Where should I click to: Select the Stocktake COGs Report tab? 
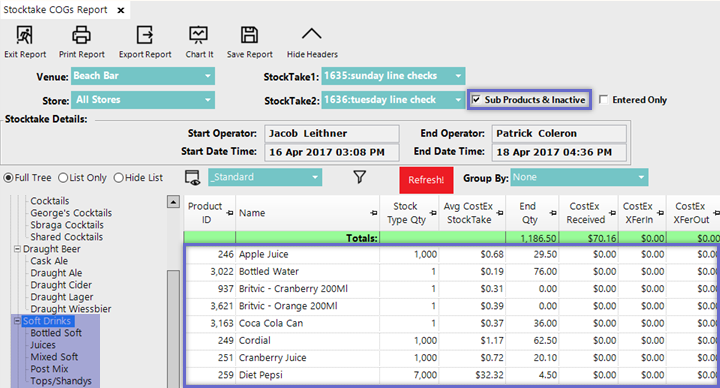(56, 10)
